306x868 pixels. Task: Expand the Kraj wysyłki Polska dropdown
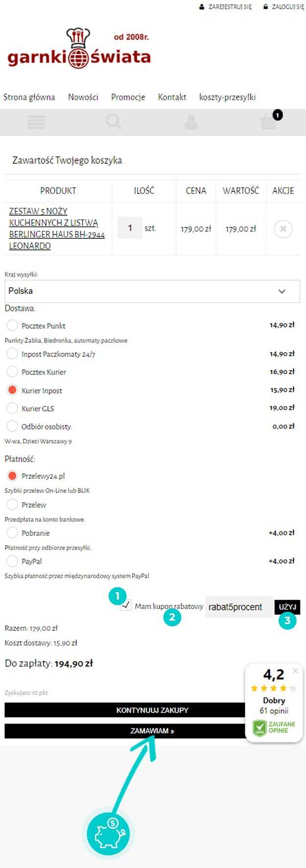152,291
